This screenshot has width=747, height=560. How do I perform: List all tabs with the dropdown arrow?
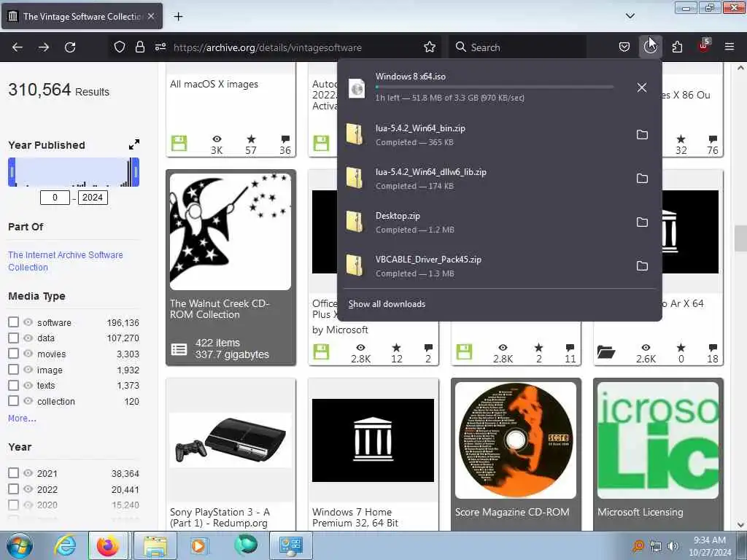pyautogui.click(x=630, y=16)
